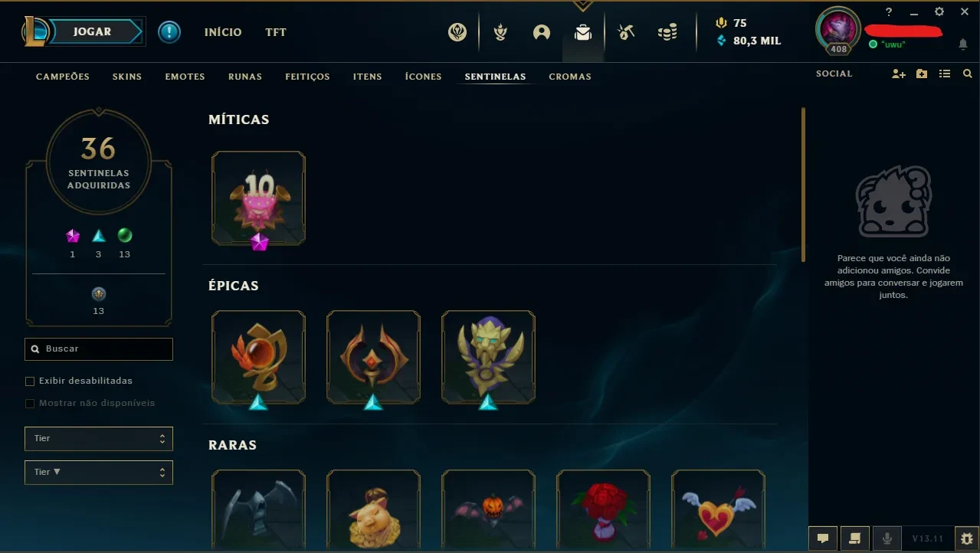Go to TFT in top navigation
This screenshot has width=980, height=553.
point(276,32)
